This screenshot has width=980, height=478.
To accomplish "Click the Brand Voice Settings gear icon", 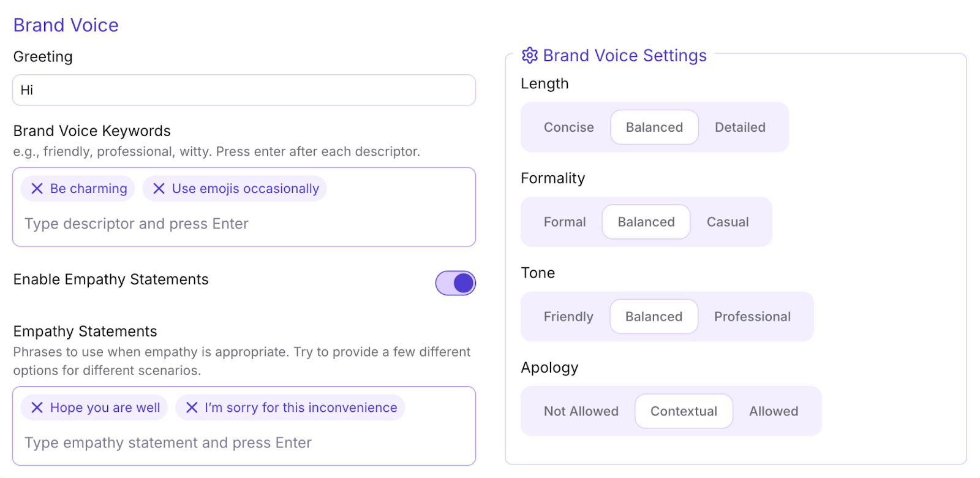I will (529, 55).
